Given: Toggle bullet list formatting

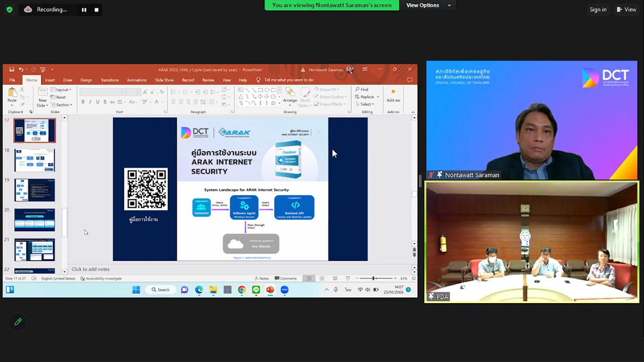Looking at the screenshot, I should click(x=174, y=92).
